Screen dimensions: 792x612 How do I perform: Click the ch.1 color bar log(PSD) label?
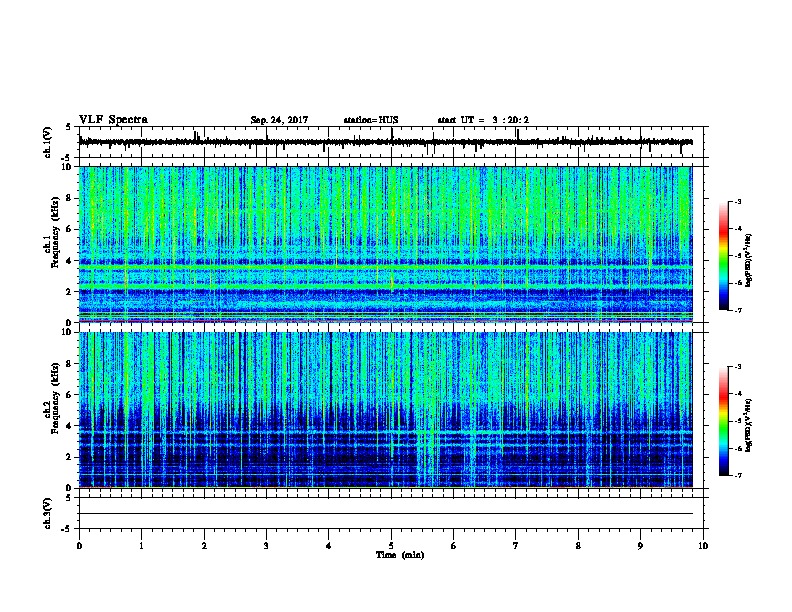click(749, 260)
